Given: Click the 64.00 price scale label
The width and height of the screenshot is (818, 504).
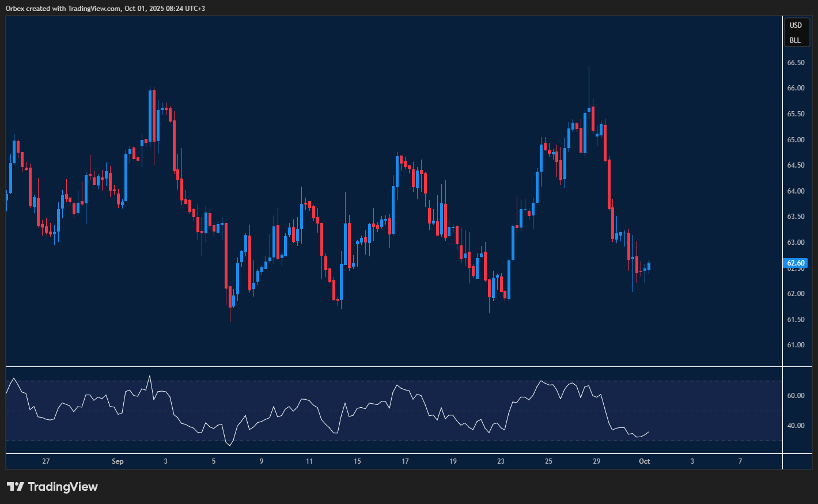Looking at the screenshot, I should pyautogui.click(x=796, y=191).
